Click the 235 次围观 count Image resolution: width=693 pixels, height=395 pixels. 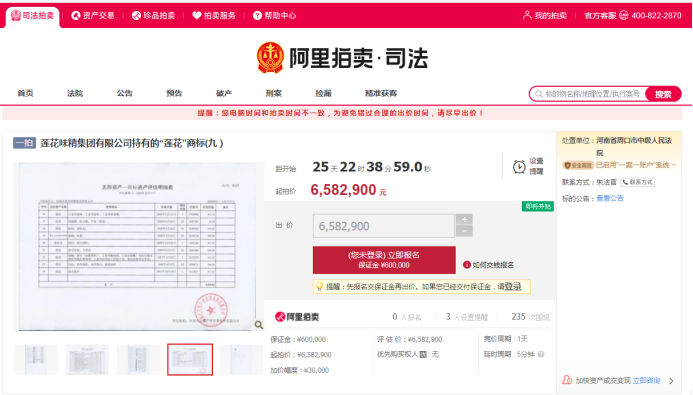[530, 317]
